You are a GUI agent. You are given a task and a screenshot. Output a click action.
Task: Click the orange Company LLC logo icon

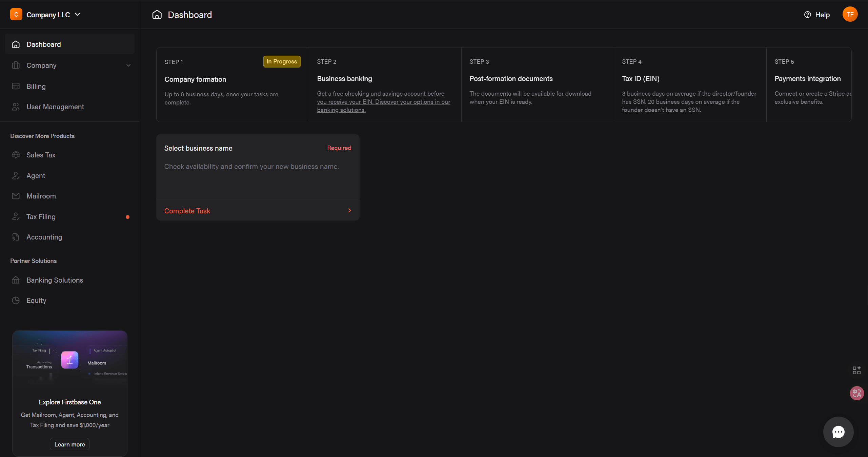[16, 15]
